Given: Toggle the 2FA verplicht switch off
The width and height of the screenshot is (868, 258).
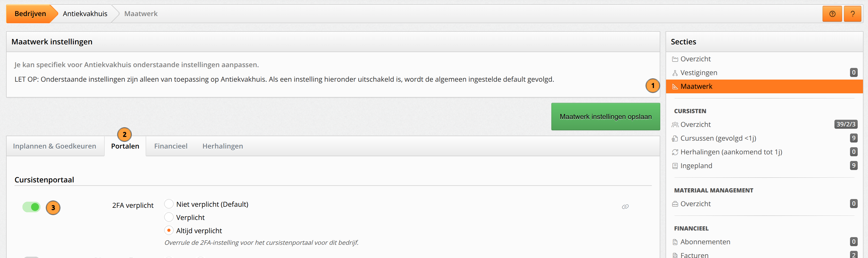Looking at the screenshot, I should tap(31, 207).
